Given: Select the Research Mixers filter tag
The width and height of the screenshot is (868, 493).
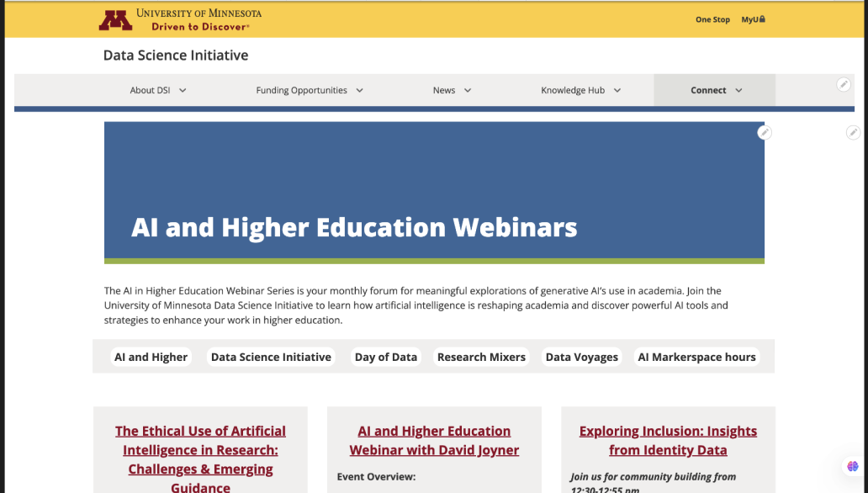Looking at the screenshot, I should tap(481, 357).
